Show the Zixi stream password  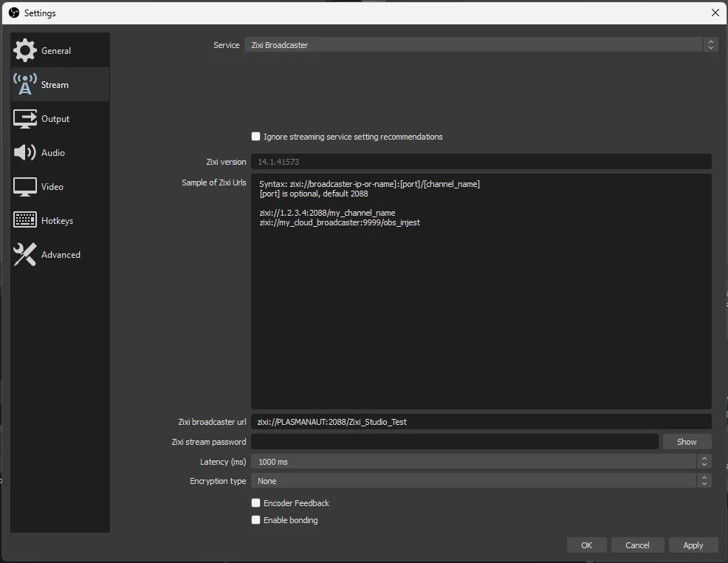click(x=687, y=442)
